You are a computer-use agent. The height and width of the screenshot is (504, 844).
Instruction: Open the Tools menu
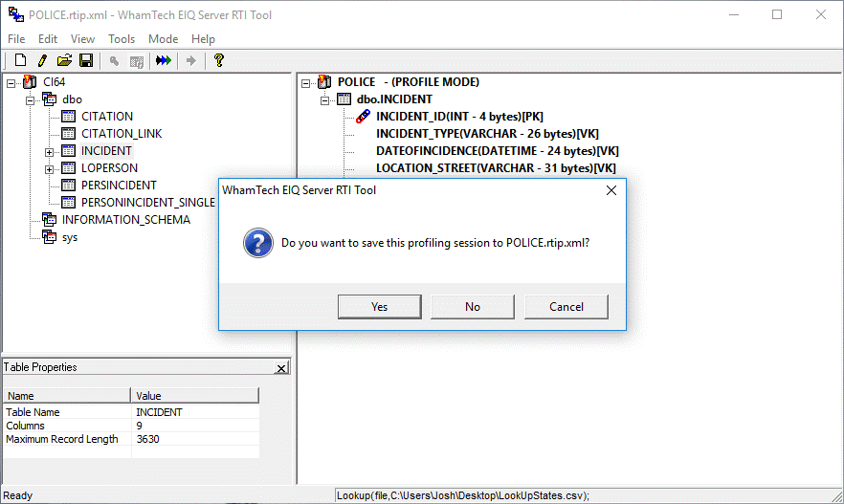coord(122,38)
